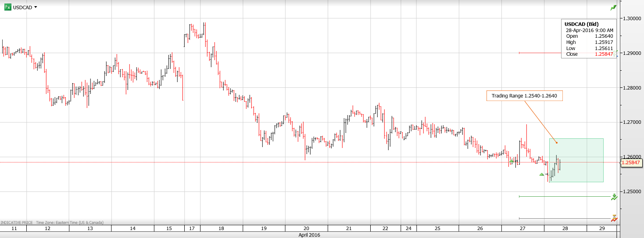Viewport: 644px width, 238px height.
Task: Select the hourglass order marker icon
Action: pos(614,218)
